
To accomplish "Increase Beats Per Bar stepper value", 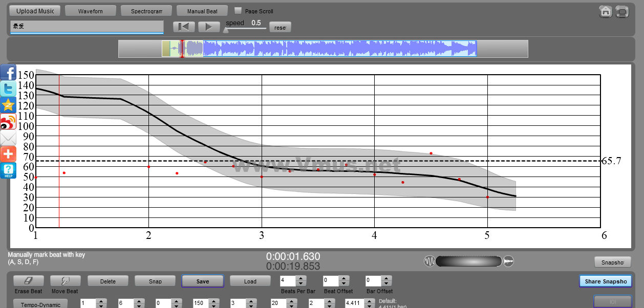I will (301, 278).
